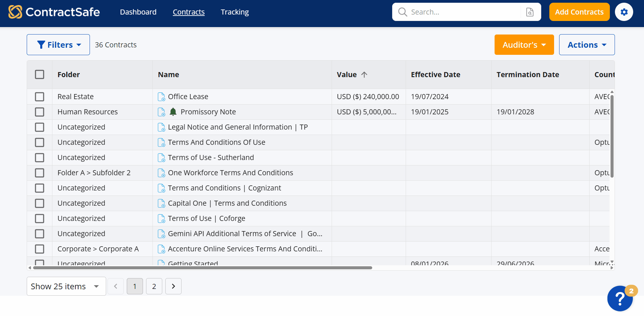Select page 1 in pagination
Screen dimensions: 644x316
(135, 286)
